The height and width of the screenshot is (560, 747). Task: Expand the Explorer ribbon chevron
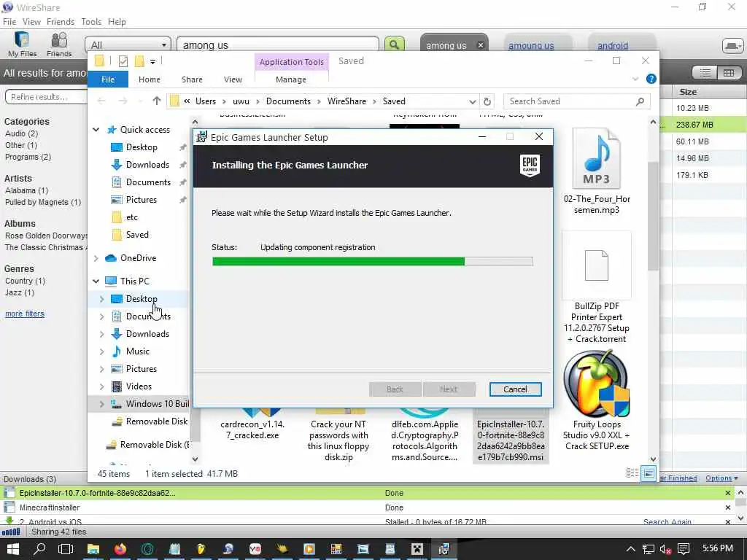(x=635, y=79)
